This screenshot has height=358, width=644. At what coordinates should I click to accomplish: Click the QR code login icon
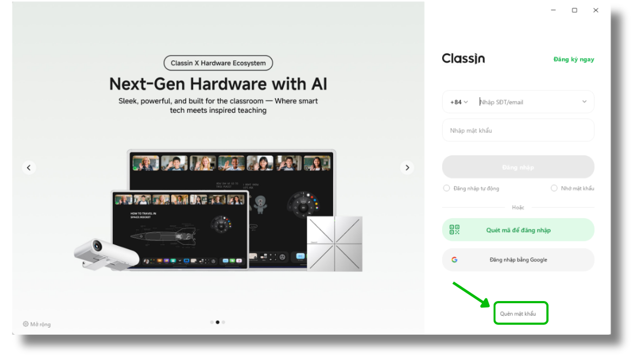[454, 229]
